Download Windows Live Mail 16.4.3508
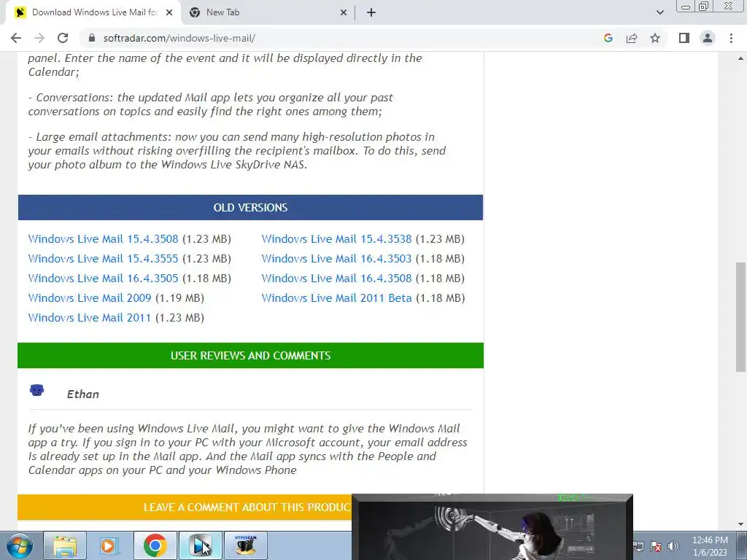This screenshot has width=747, height=560. [336, 278]
